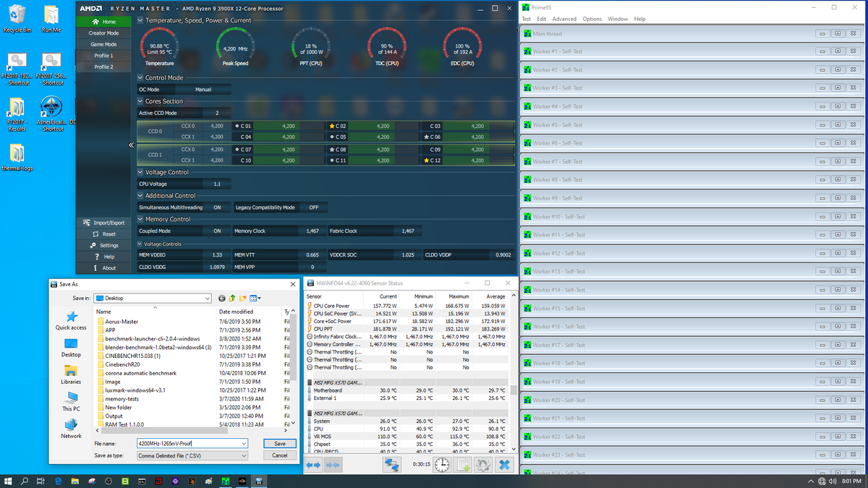868x488 pixels.
Task: Open the View Menu dropdown in Save As
Action: click(255, 298)
